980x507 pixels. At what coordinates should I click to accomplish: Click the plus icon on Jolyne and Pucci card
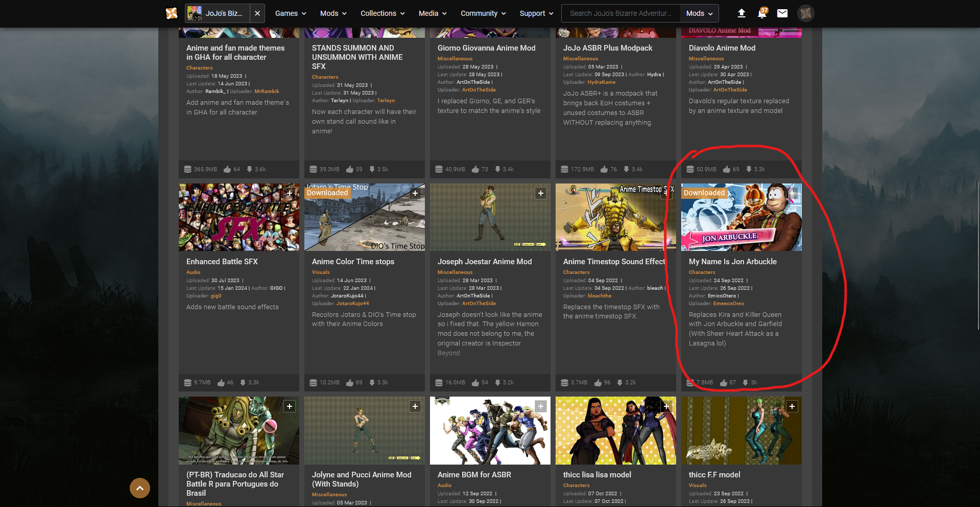pyautogui.click(x=415, y=406)
